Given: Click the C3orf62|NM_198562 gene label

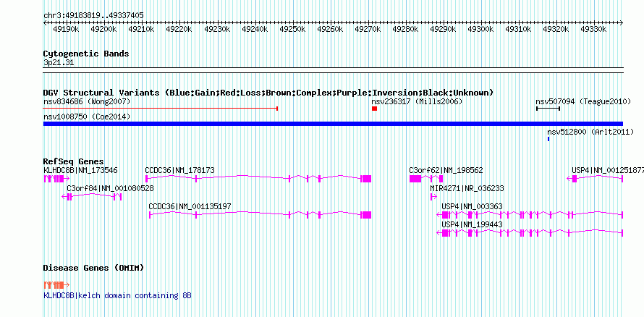Looking at the screenshot, I should pos(446,170).
